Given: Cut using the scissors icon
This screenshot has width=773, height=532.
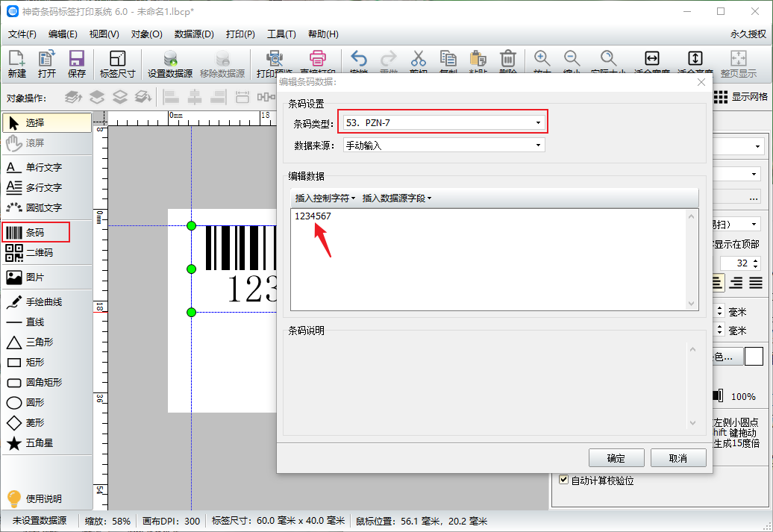Looking at the screenshot, I should click(418, 59).
